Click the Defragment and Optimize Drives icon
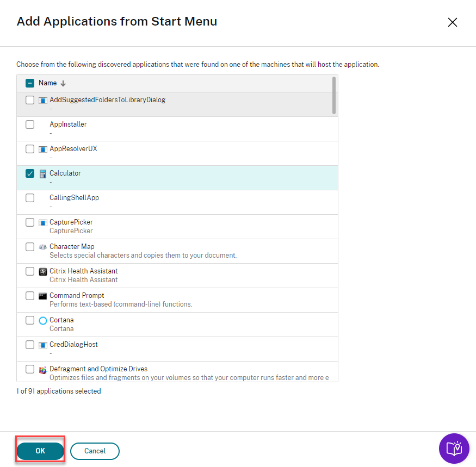Screen dimensions: 476x467 [43, 370]
